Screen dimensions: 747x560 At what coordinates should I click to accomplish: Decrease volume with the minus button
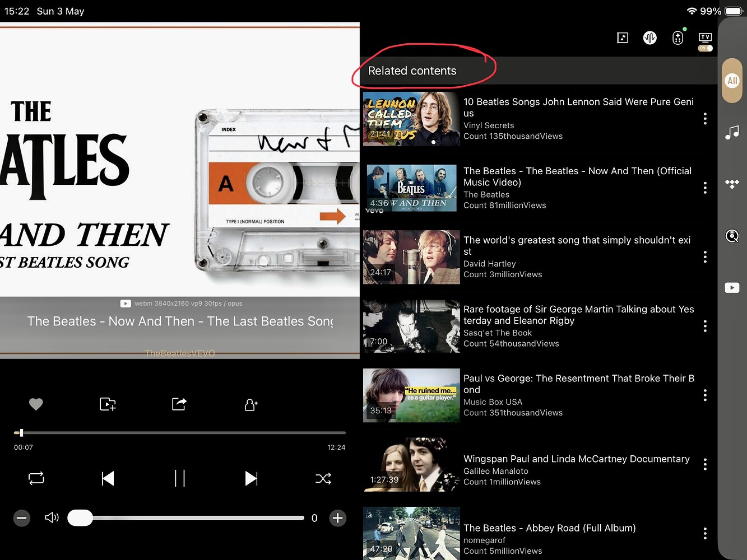22,518
